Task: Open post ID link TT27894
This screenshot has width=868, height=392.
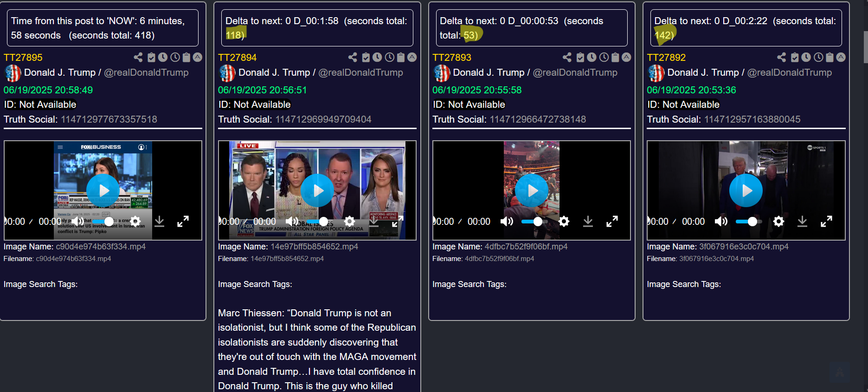Action: click(x=238, y=58)
